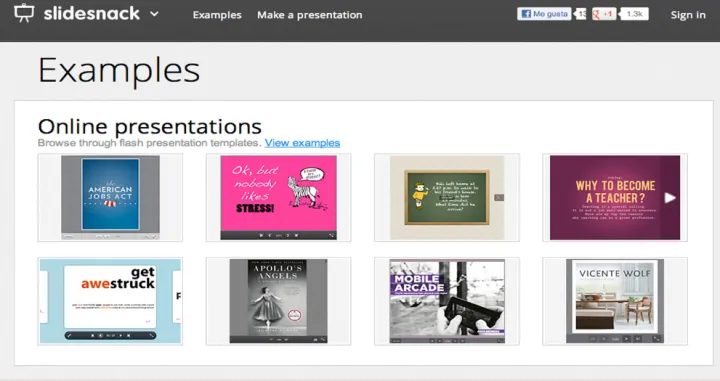The width and height of the screenshot is (720, 381).
Task: Click the next arrow beside the chalkboard slide
Action: point(499,197)
